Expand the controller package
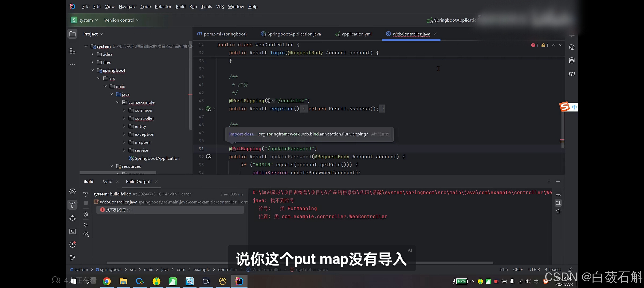The width and height of the screenshot is (644, 288). (124, 118)
